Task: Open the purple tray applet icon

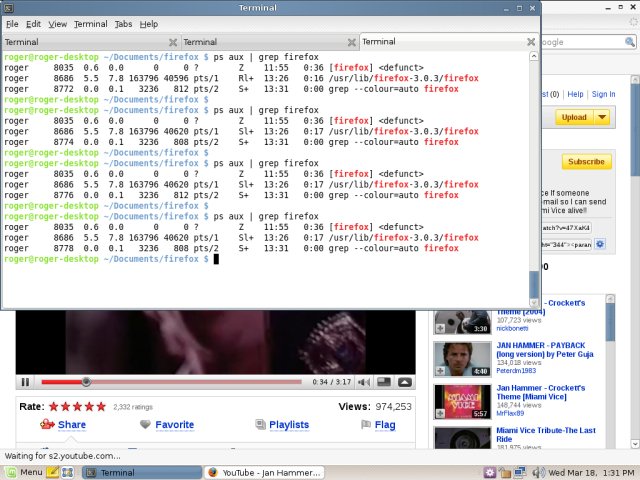Action: (x=490, y=473)
